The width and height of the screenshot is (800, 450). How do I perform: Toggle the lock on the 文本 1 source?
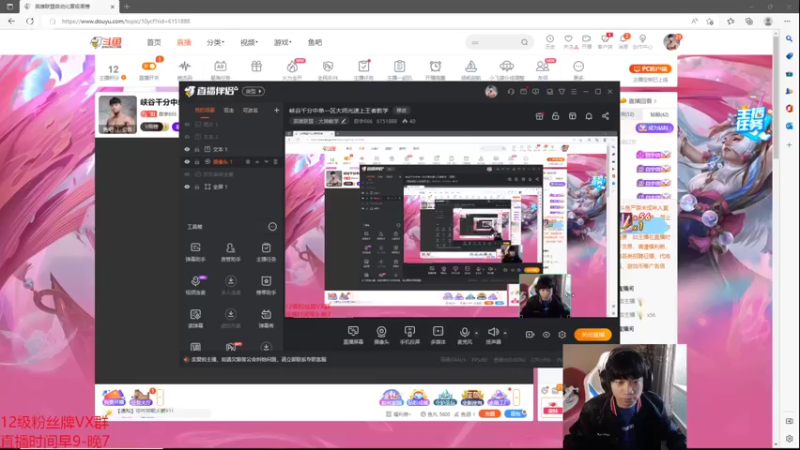pos(197,149)
